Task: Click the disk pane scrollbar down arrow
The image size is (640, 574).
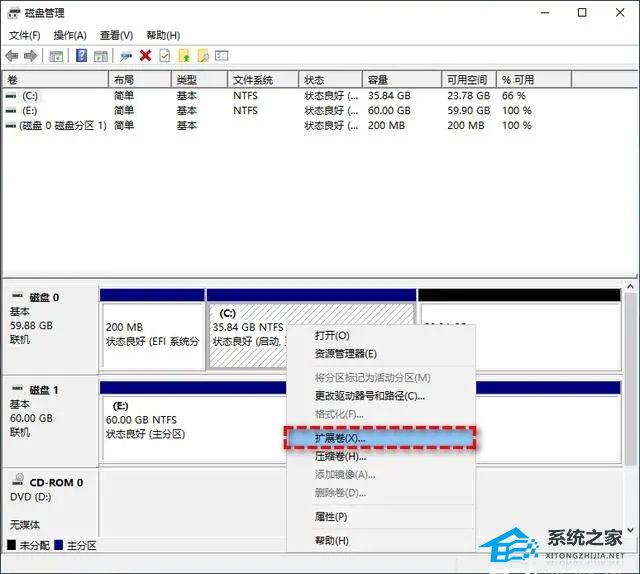Action: click(x=630, y=530)
